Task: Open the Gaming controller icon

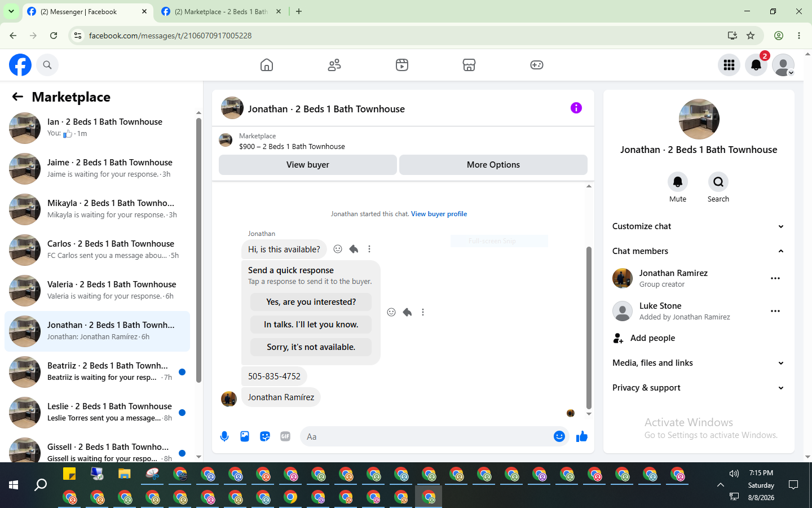Action: [x=537, y=65]
